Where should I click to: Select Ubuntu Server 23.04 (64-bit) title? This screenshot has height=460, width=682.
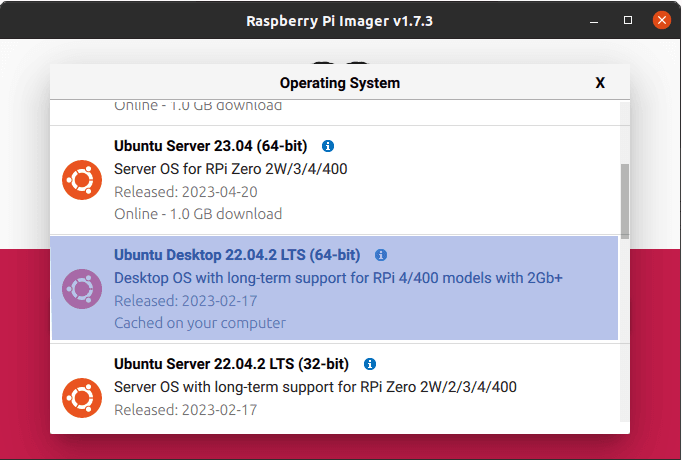[x=210, y=146]
